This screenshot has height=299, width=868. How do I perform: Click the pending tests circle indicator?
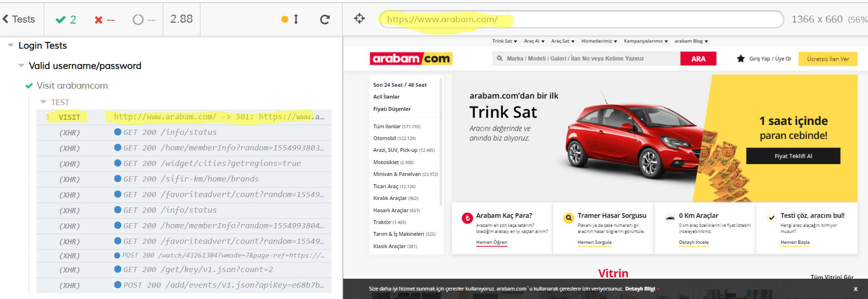tap(144, 20)
